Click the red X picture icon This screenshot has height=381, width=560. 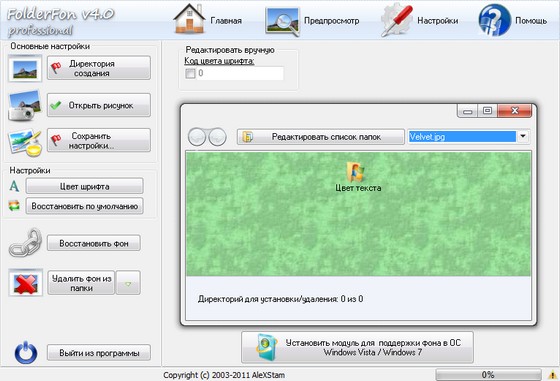(x=25, y=282)
